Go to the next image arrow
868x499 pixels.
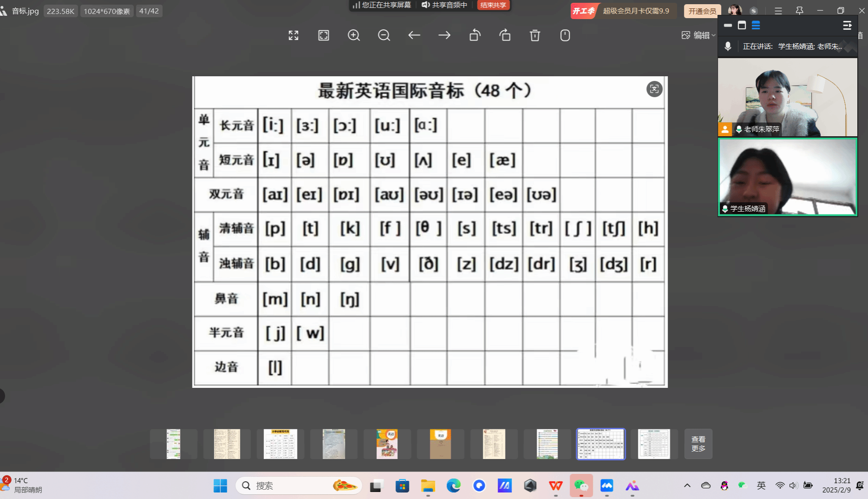coord(444,35)
